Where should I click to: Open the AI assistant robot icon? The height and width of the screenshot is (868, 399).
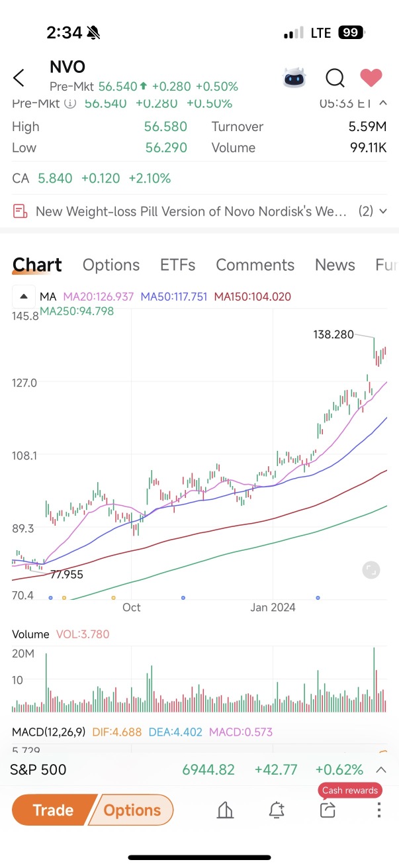pos(295,78)
